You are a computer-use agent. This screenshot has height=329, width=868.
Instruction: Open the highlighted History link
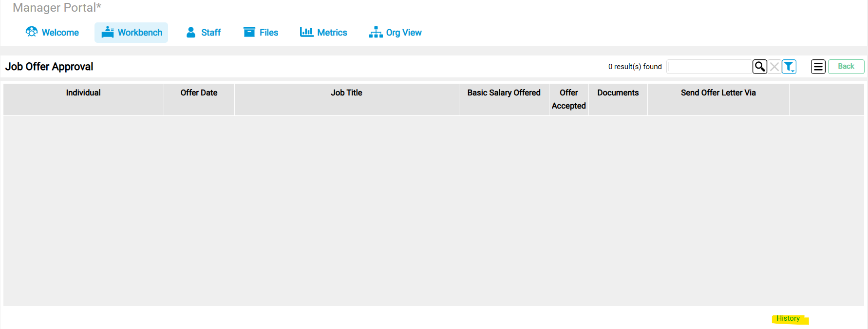[788, 318]
